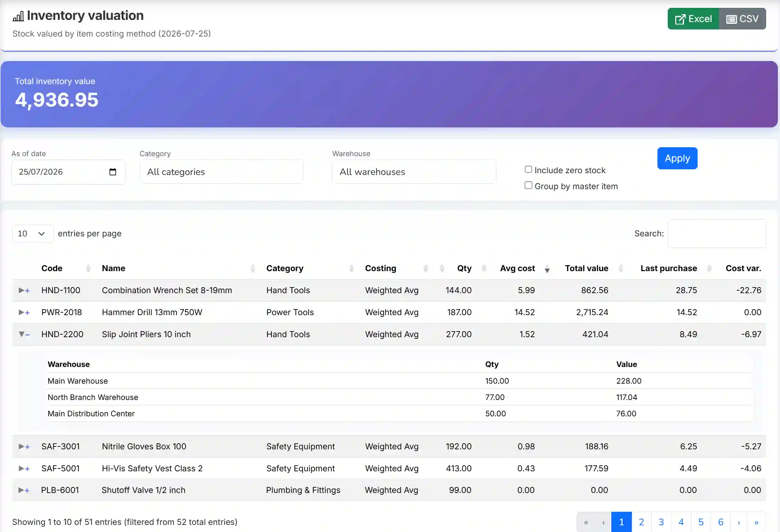Expand the HND-1100 row details
The width and height of the screenshot is (780, 532).
[24, 290]
